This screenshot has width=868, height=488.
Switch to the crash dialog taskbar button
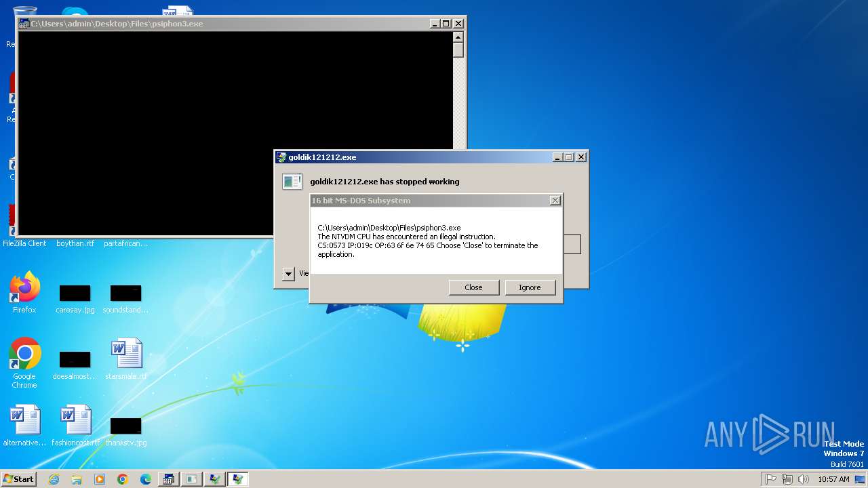coord(192,479)
